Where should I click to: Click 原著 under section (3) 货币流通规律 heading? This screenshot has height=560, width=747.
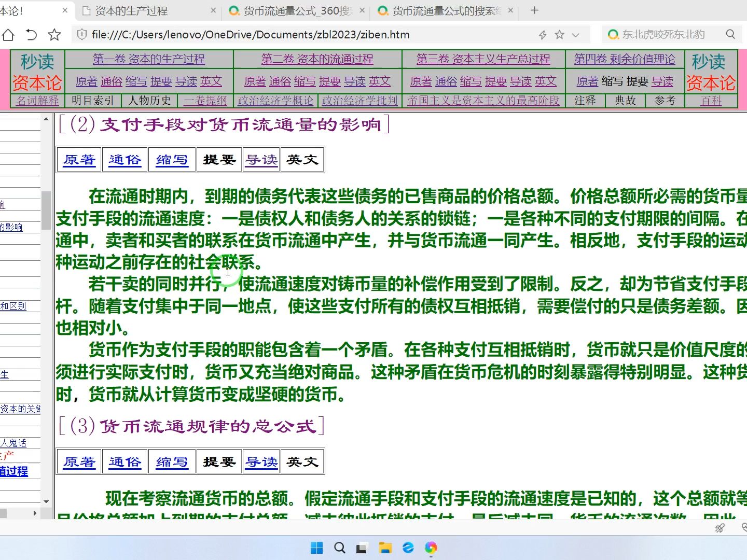click(79, 461)
